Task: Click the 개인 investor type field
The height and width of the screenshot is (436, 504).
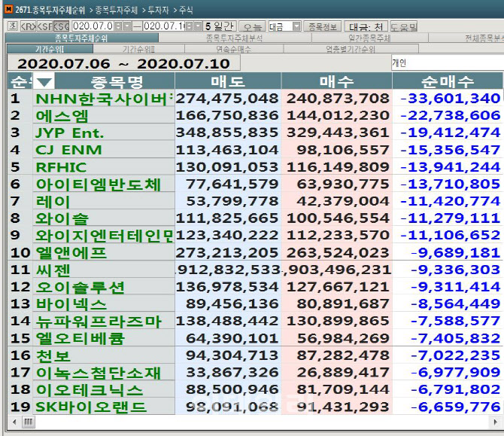Action: point(448,63)
